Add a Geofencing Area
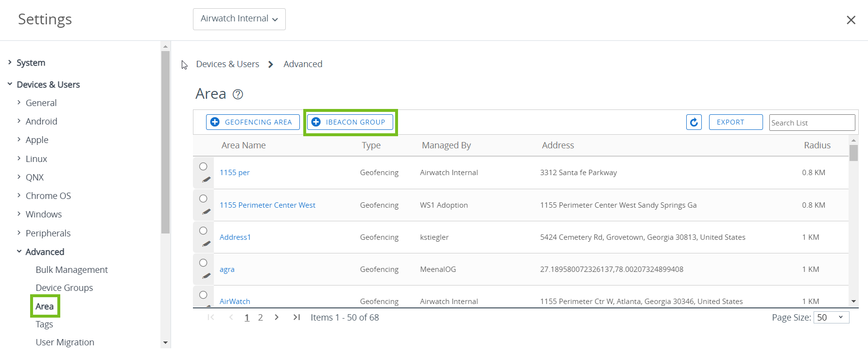Viewport: 868px width, 358px height. (253, 122)
